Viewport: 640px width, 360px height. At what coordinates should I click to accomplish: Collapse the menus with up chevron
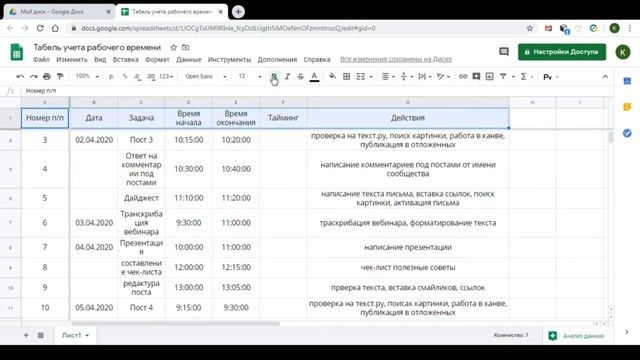click(605, 76)
